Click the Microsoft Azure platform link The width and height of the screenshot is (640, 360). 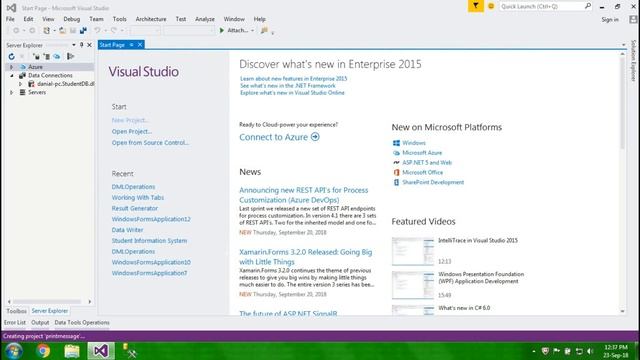click(422, 153)
